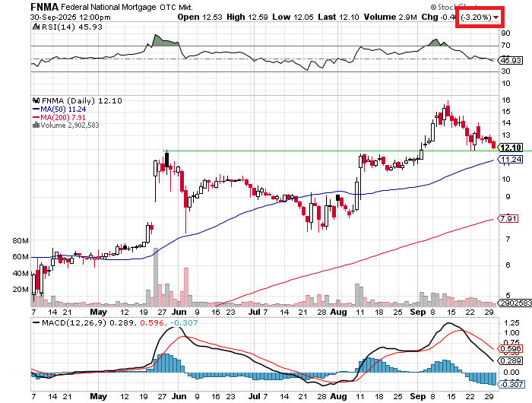Click the red down-arrow beside the -3.20% change
Screen dimensions: 532x403
(496, 17)
